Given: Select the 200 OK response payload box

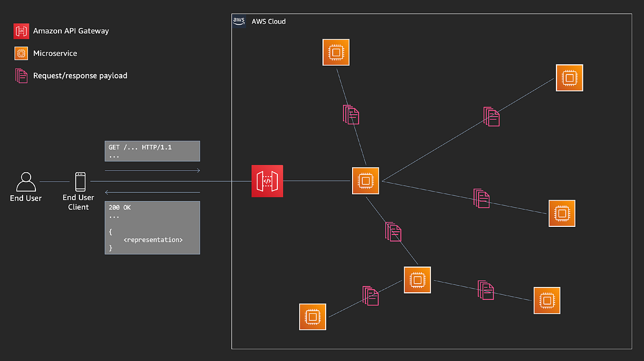Looking at the screenshot, I should tap(152, 227).
